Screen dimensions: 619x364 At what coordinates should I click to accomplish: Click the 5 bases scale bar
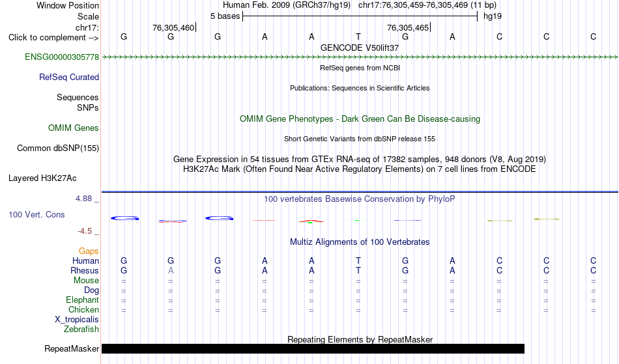360,16
